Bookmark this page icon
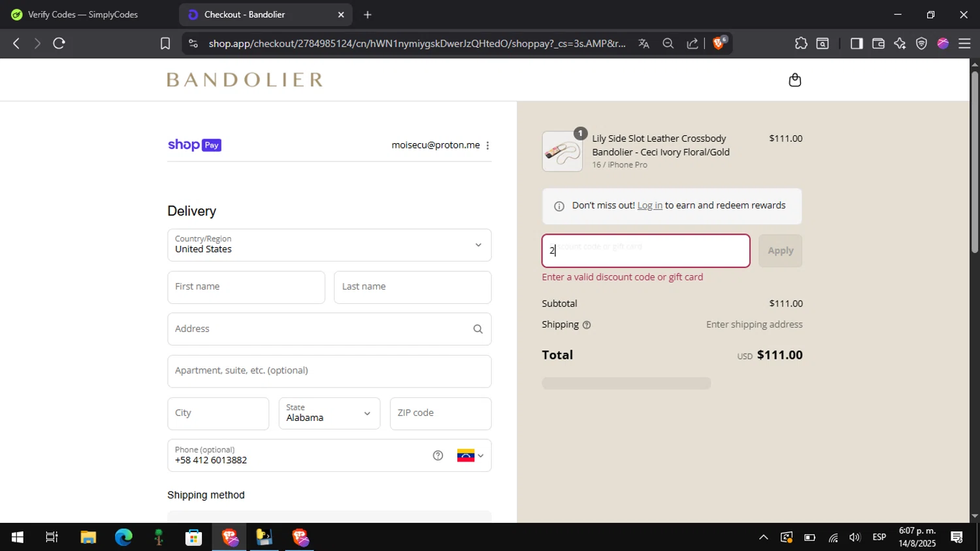Image resolution: width=980 pixels, height=551 pixels. (x=165, y=43)
